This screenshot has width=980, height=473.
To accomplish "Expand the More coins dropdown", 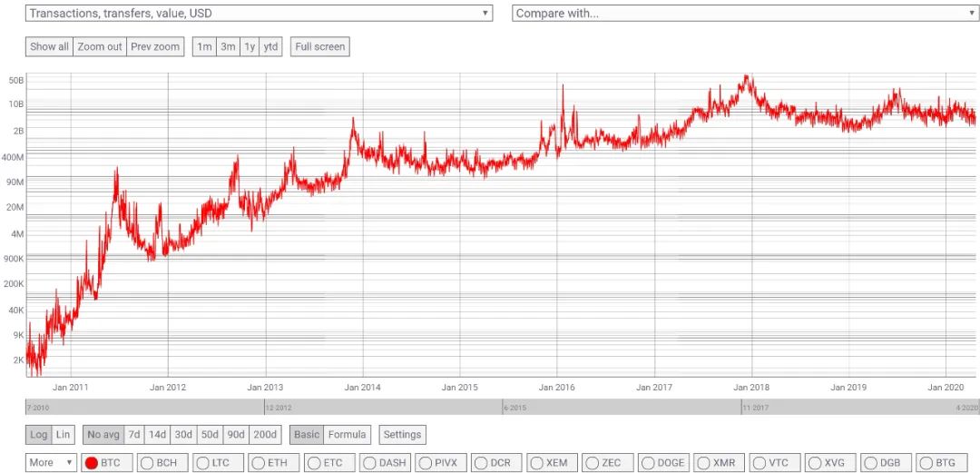I will tap(51, 463).
